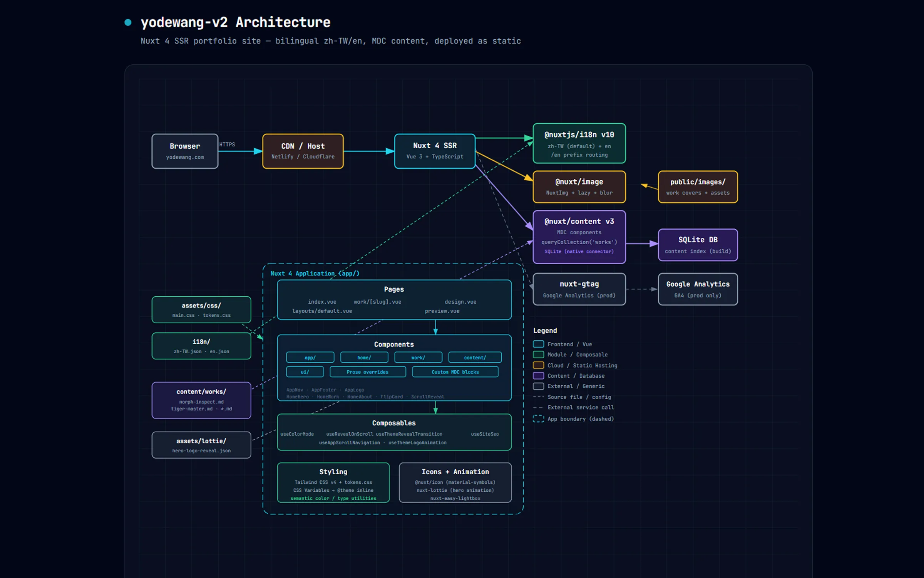Viewport: 924px width, 578px height.
Task: Select the Browser node
Action: point(185,151)
